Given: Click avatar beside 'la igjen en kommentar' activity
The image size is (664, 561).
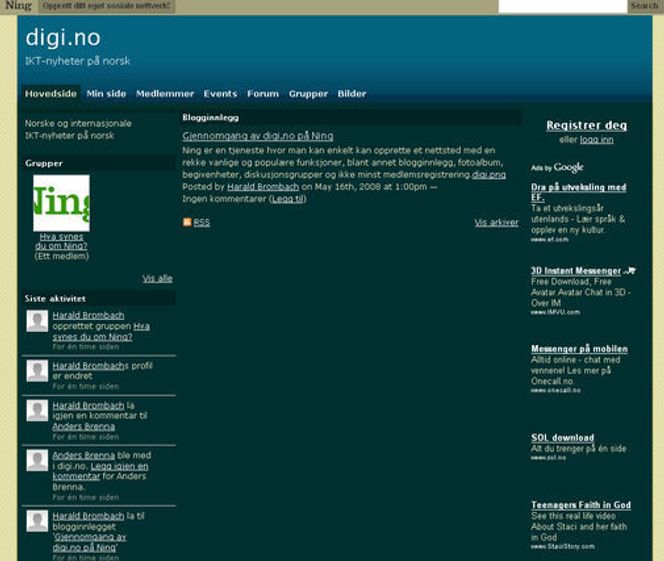Looking at the screenshot, I should pos(37,411).
